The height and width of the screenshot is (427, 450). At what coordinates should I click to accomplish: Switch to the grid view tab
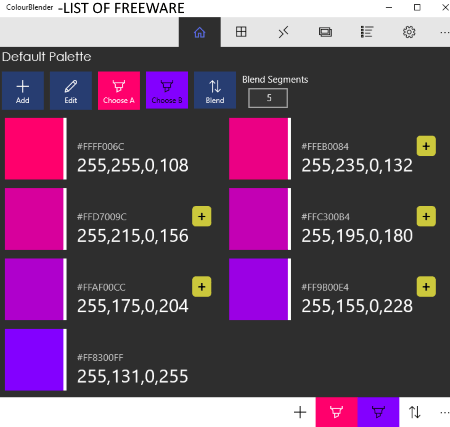point(241,32)
